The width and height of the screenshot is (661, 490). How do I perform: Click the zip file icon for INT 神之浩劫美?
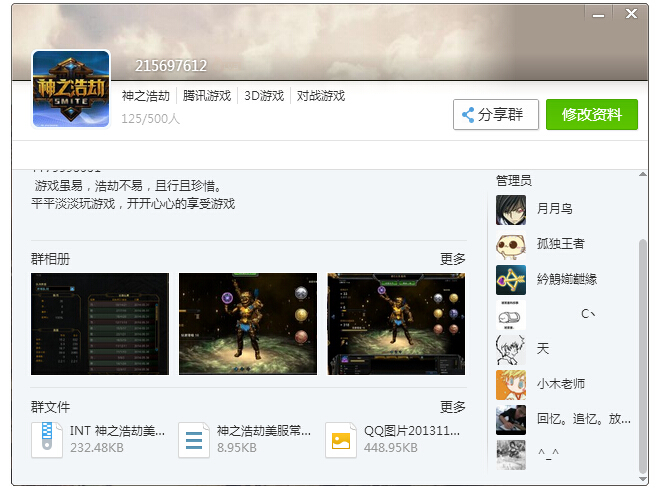[x=47, y=440]
